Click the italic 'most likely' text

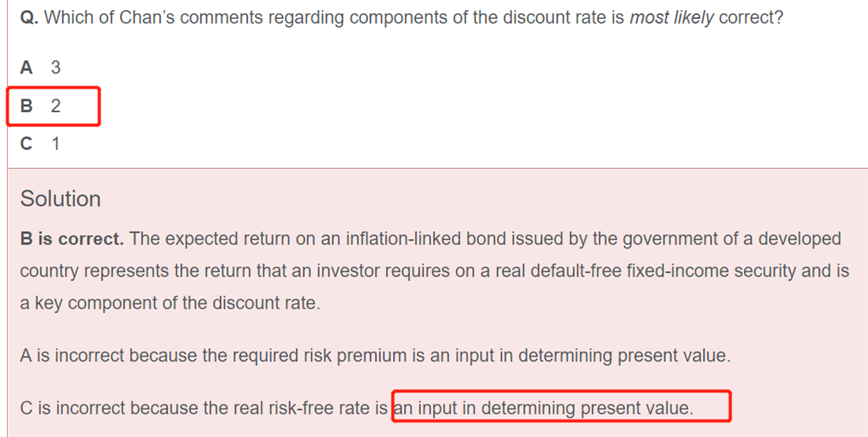coord(672,17)
